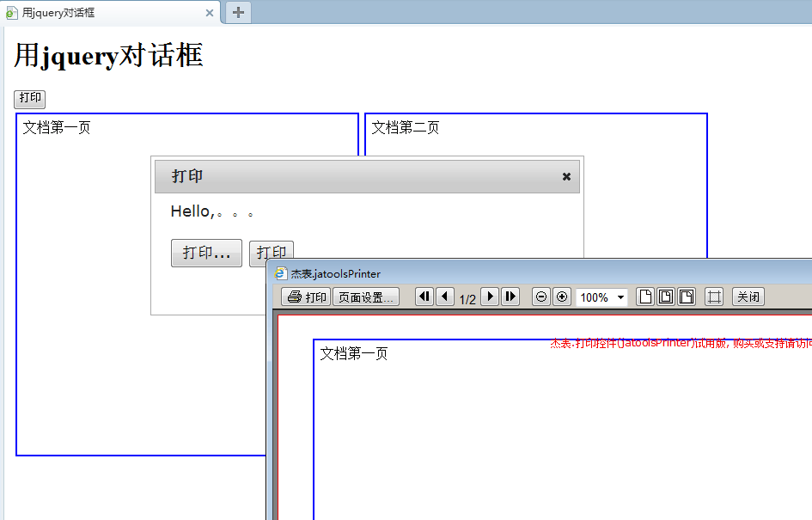Zoom in the print preview
Screen dimensions: 812x520
click(562, 297)
